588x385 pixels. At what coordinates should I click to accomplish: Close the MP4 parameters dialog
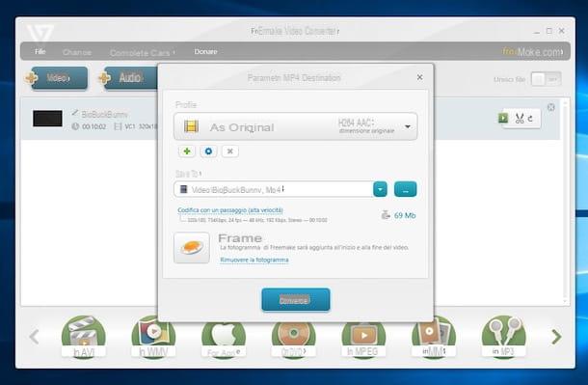coord(419,77)
